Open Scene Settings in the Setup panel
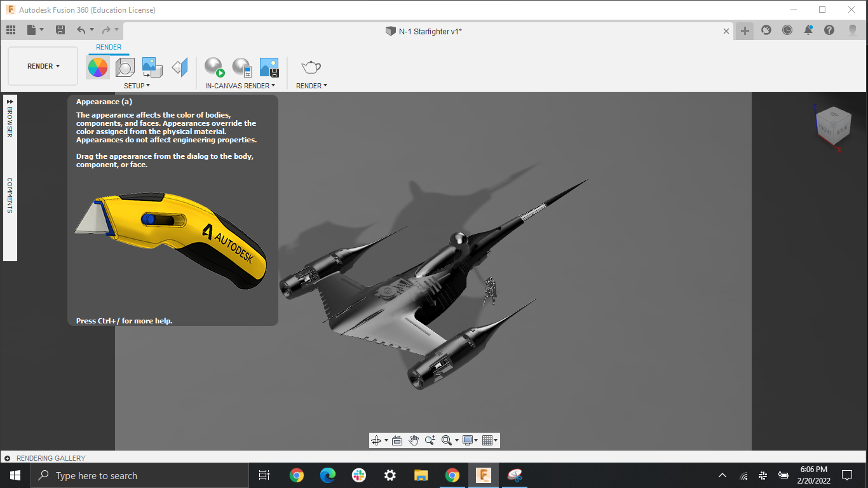Screen dimensions: 868x488 (125, 67)
